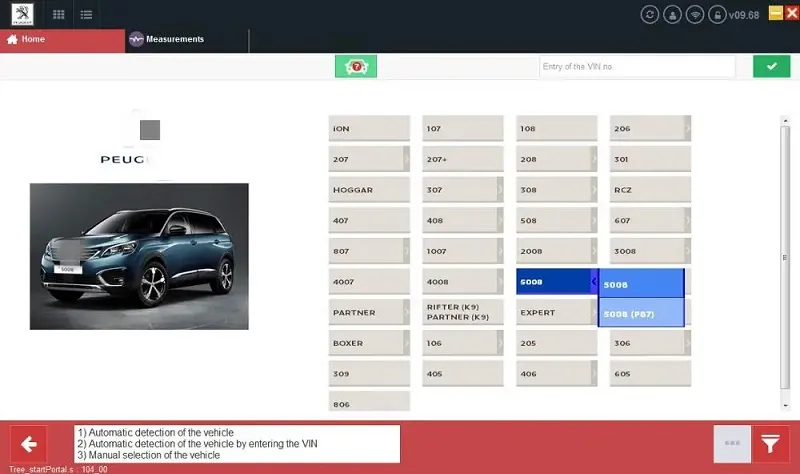Select the 306 model button
The height and width of the screenshot is (474, 800).
(651, 342)
